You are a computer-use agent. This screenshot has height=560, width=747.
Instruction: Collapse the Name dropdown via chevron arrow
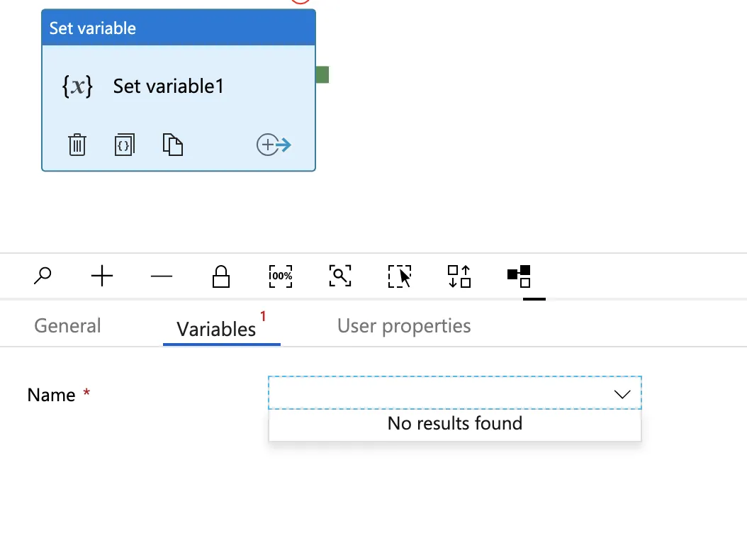tap(622, 394)
